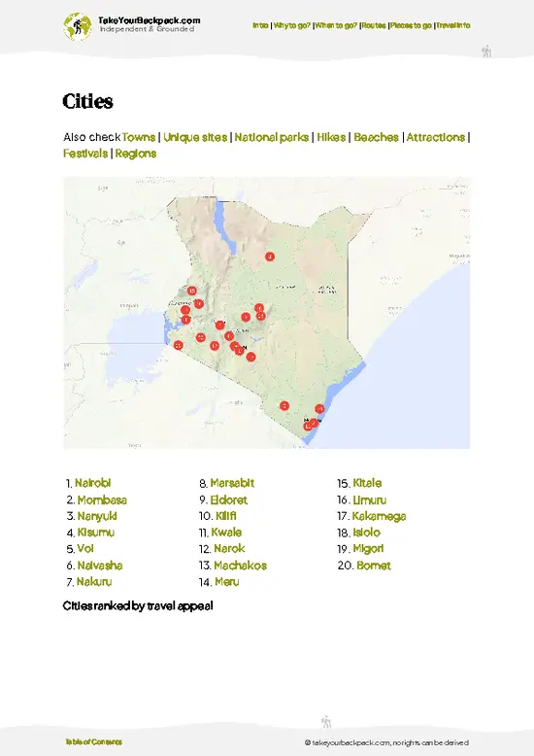534x756 pixels.
Task: Follow the Attractions link
Action: click(436, 137)
